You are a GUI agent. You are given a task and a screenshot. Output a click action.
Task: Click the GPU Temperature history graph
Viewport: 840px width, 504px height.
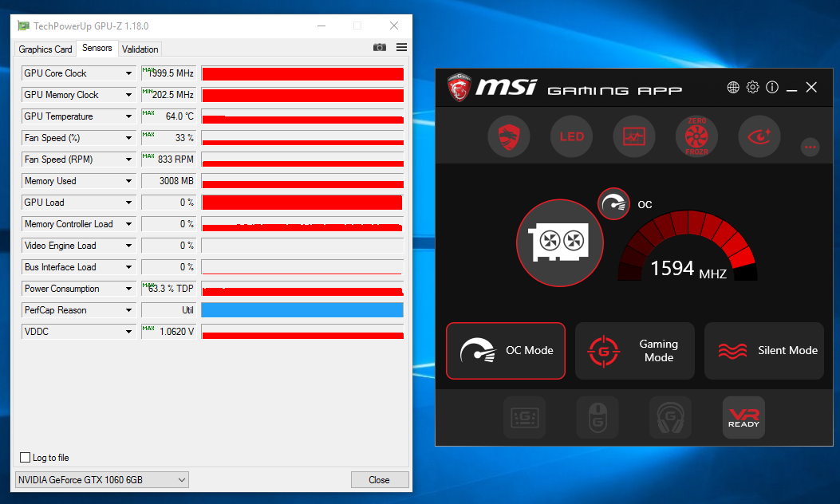coord(302,116)
